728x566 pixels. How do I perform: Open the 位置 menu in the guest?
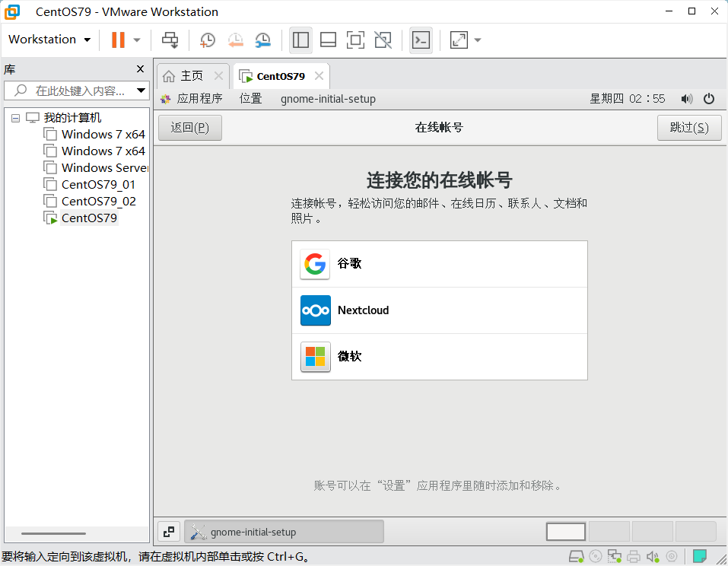251,98
